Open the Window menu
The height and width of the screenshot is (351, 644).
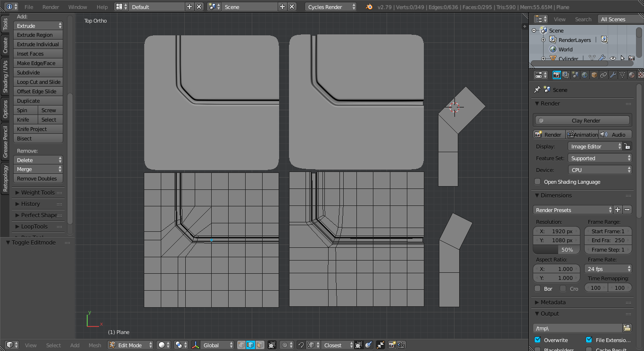tap(77, 7)
